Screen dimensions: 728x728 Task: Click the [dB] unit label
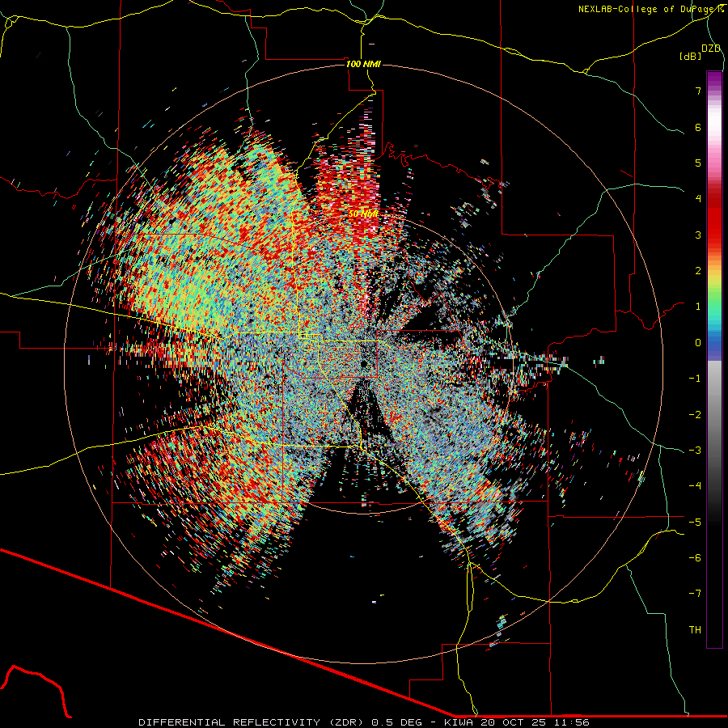click(x=691, y=56)
